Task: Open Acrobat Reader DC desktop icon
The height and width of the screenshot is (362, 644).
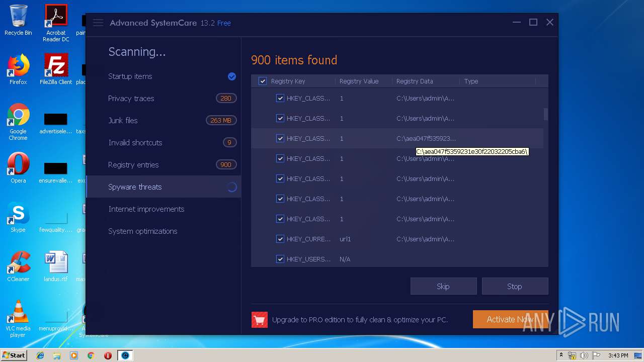Action: point(56,23)
